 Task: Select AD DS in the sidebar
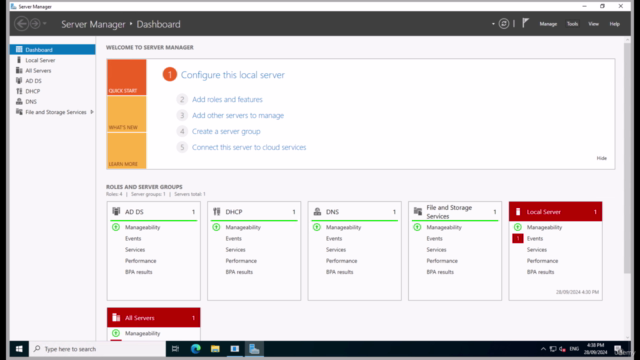coord(53,81)
